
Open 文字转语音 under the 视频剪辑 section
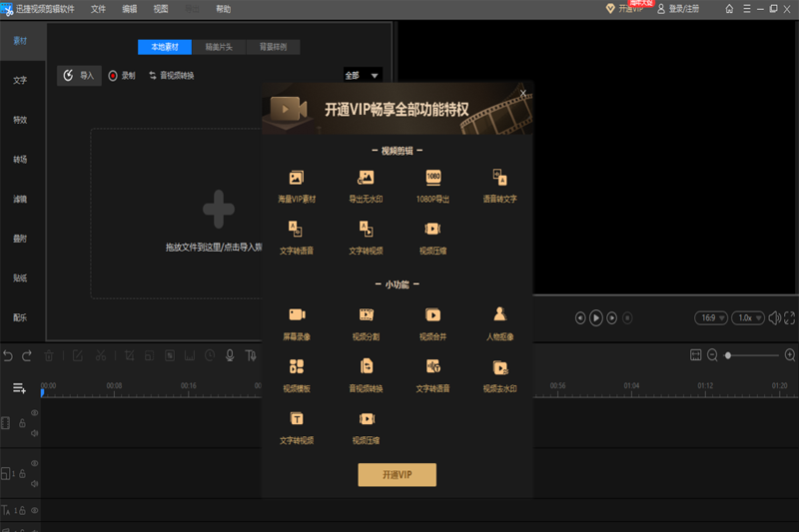tap(296, 230)
